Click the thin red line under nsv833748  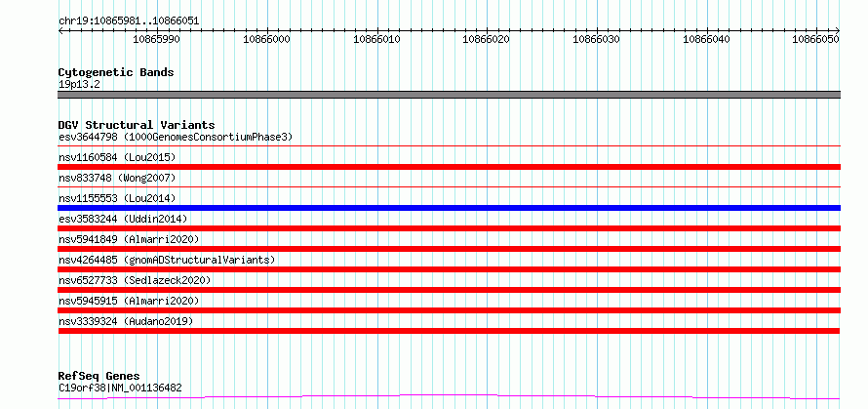click(x=449, y=187)
